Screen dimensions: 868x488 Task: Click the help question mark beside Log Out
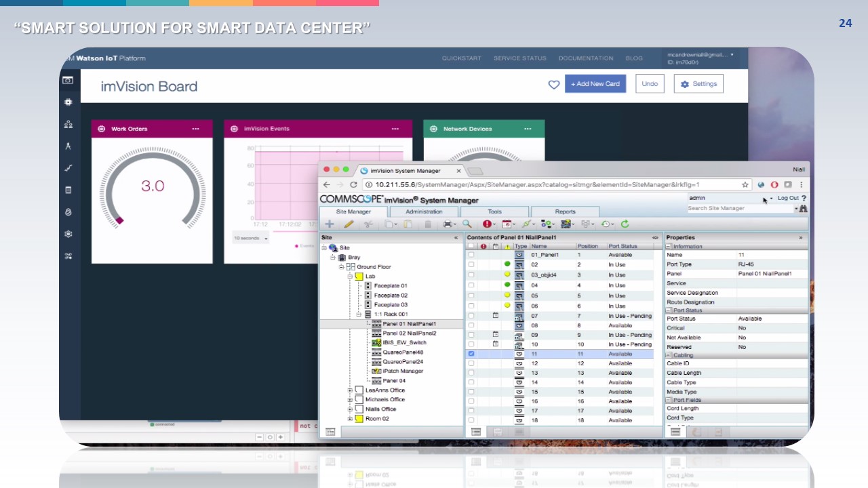pyautogui.click(x=804, y=199)
